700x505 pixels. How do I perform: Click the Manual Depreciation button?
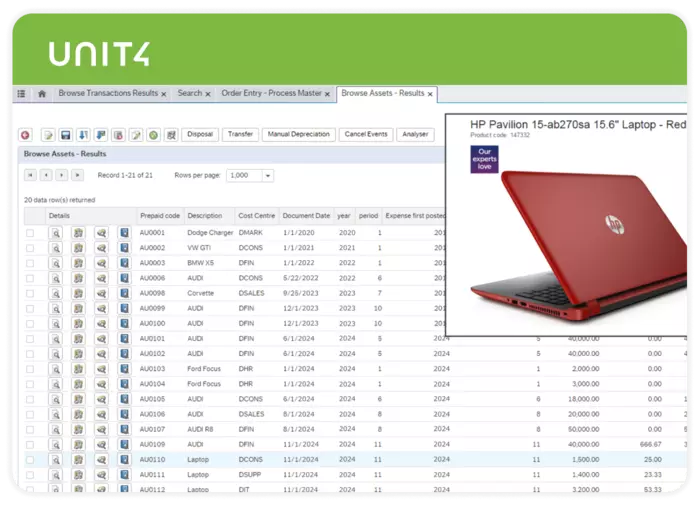(x=299, y=134)
